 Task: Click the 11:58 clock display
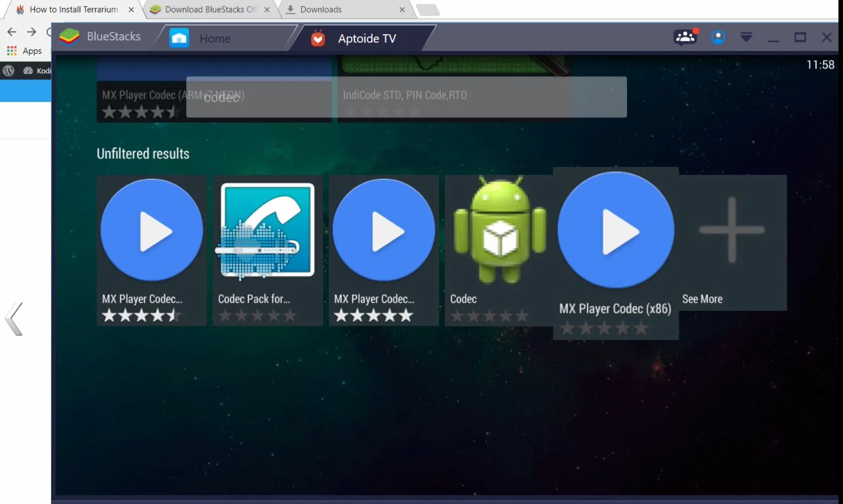pos(820,65)
